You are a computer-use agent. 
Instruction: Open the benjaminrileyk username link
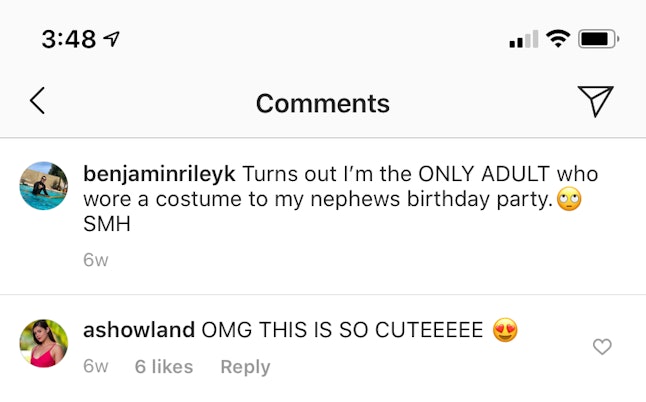159,173
